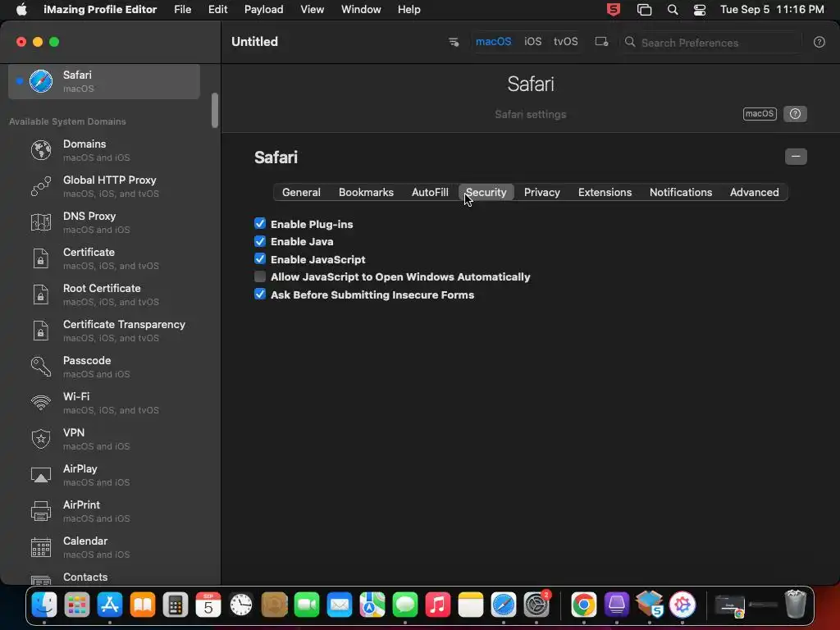Toggle the Enable Java checkbox
The width and height of the screenshot is (840, 630).
tap(260, 241)
